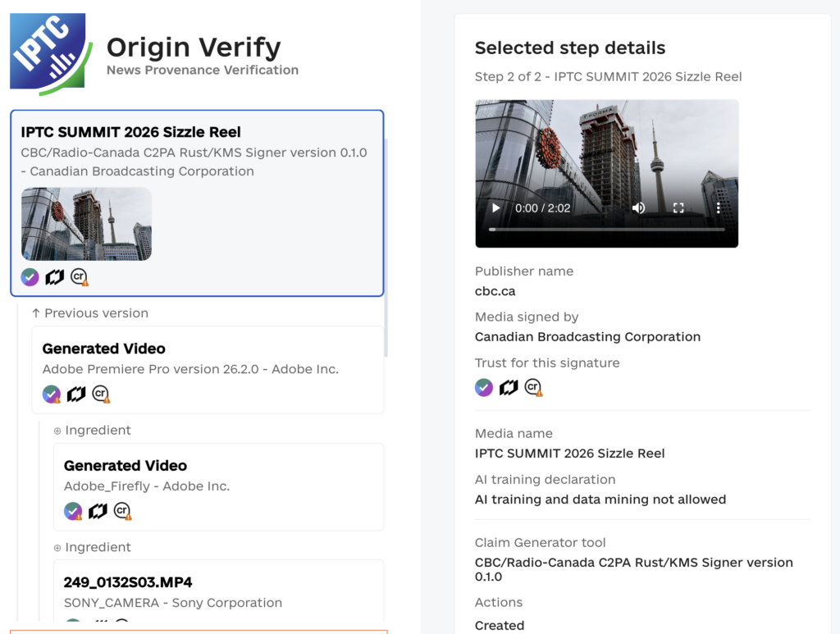The height and width of the screenshot is (634, 840).
Task: Click the IPTC logo in the header
Action: click(51, 54)
